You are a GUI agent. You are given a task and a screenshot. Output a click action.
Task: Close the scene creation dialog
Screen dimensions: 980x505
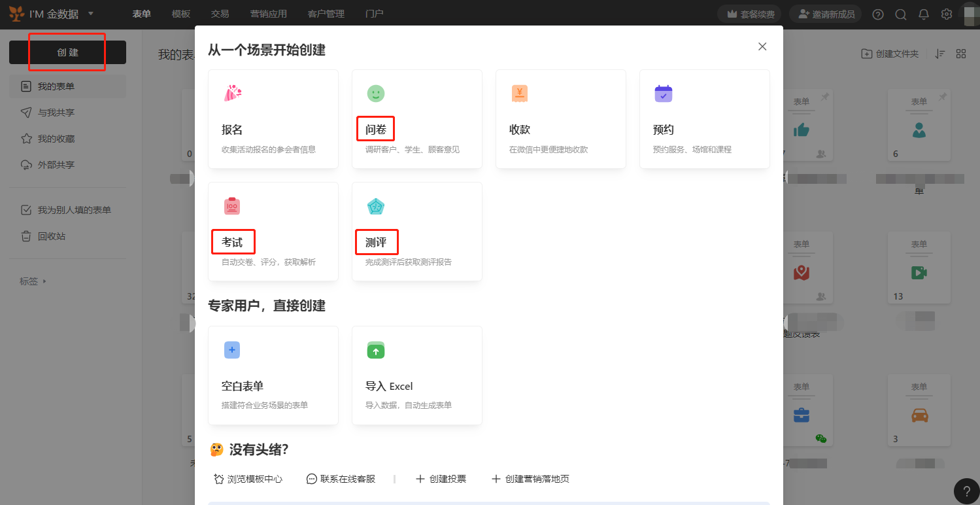(x=762, y=46)
